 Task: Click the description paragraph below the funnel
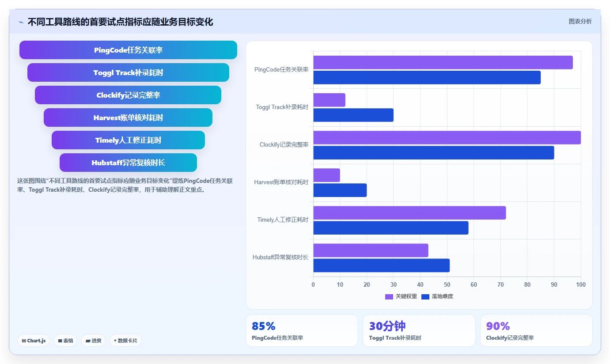[x=125, y=186]
